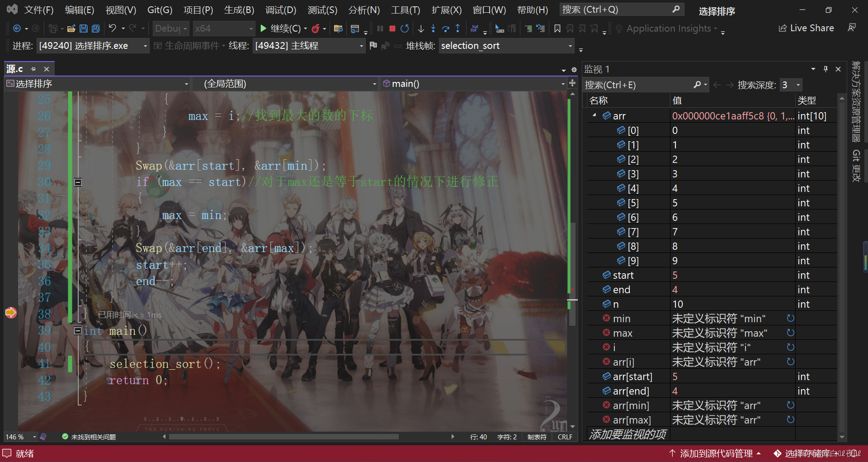Open the x64 platform dropdown
This screenshot has height=462, width=868.
tap(224, 29)
